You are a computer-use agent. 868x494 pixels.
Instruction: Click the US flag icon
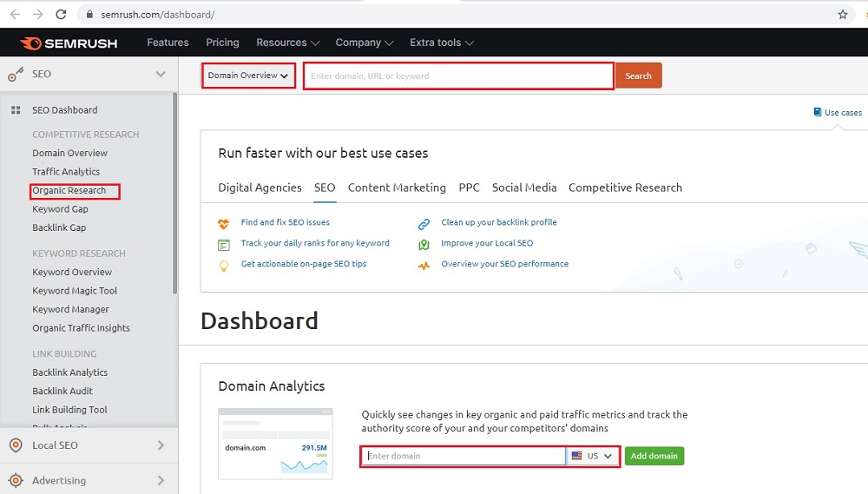coord(576,456)
